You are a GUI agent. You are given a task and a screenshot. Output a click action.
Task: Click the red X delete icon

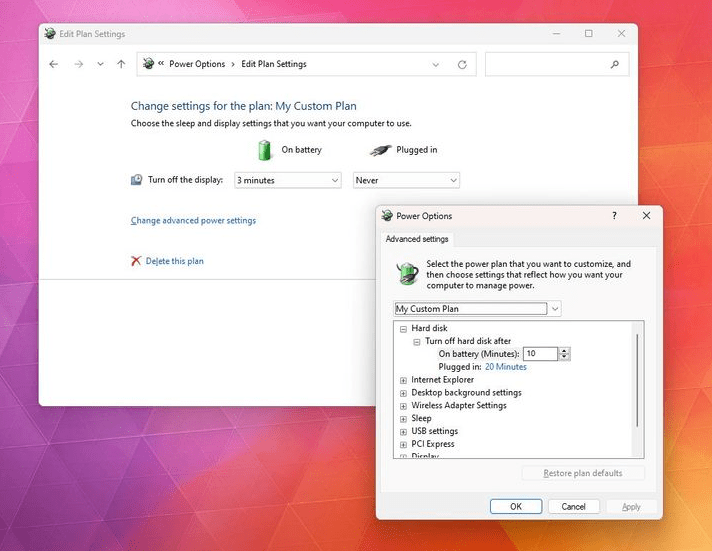[x=136, y=261]
